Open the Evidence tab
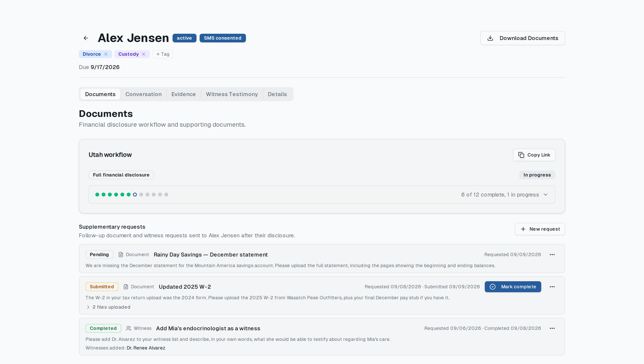Screen dimensions: 644x364 tap(184, 94)
